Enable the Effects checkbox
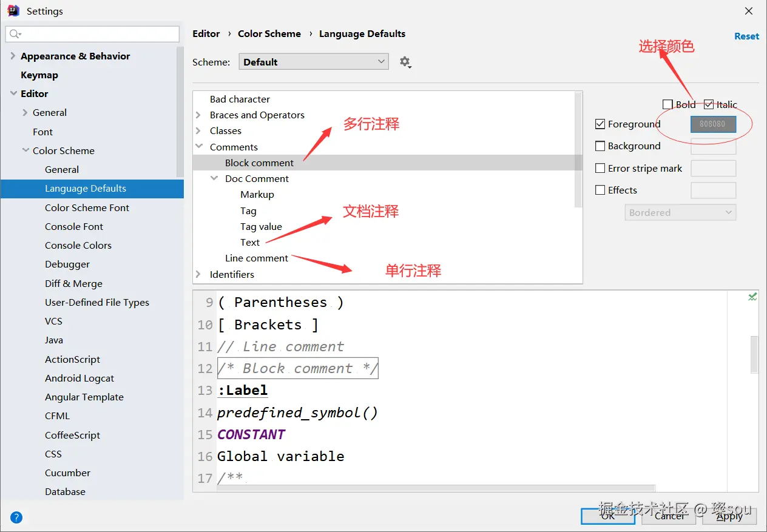 click(600, 190)
